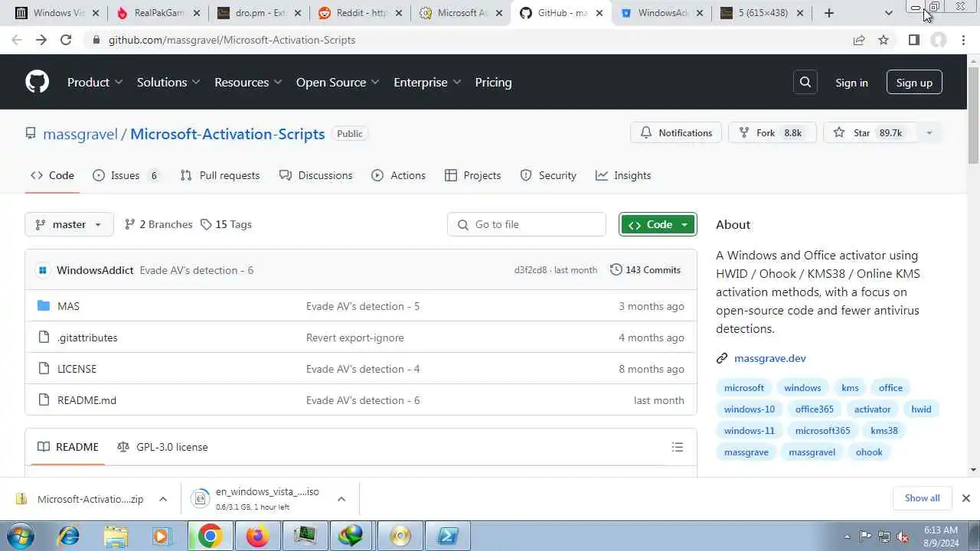
Task: Click the README outline list icon
Action: [678, 447]
